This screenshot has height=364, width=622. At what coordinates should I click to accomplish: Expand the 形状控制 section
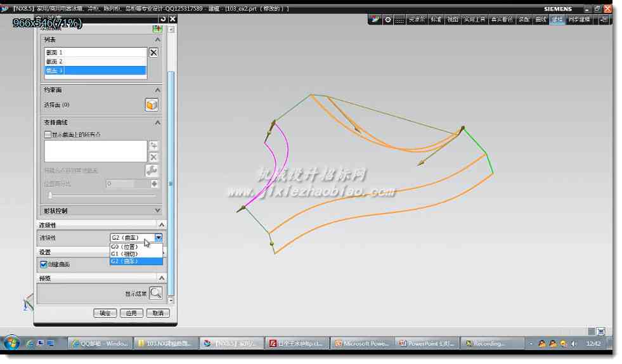157,211
